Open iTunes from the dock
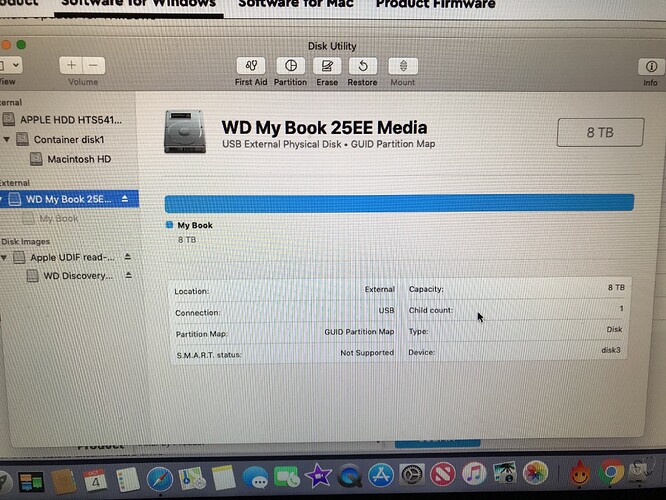 pos(474,474)
